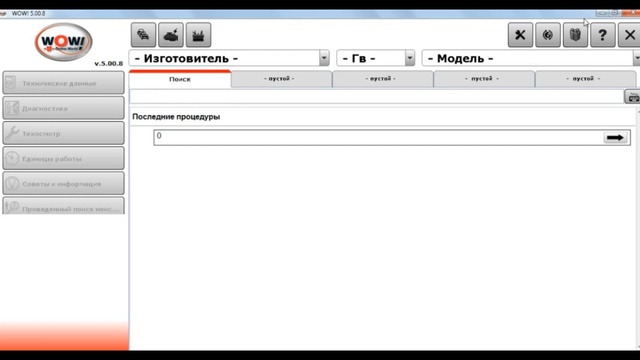Open the Модель model dropdown
This screenshot has width=640, height=360.
point(531,58)
